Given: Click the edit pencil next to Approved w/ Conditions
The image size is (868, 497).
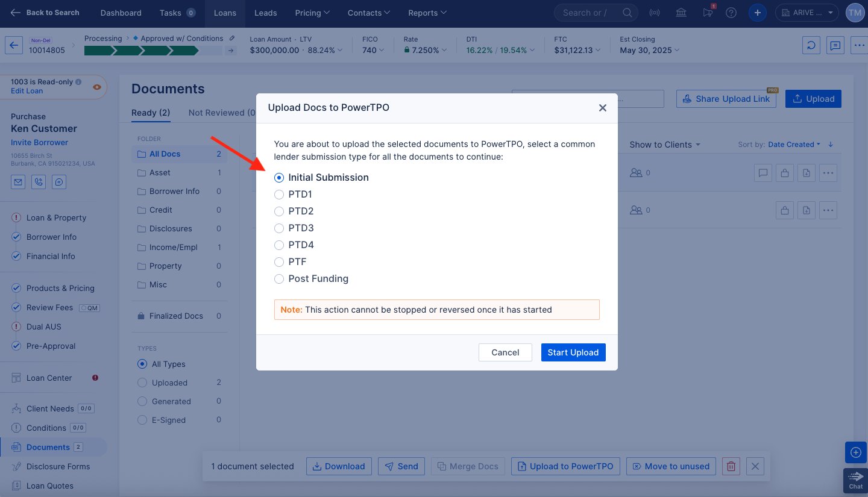Looking at the screenshot, I should pos(232,39).
